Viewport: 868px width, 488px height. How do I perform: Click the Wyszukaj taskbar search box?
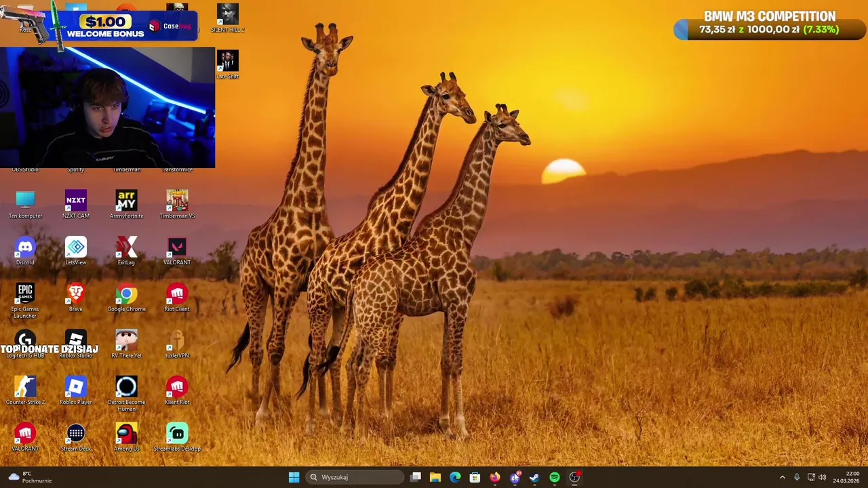pos(355,477)
